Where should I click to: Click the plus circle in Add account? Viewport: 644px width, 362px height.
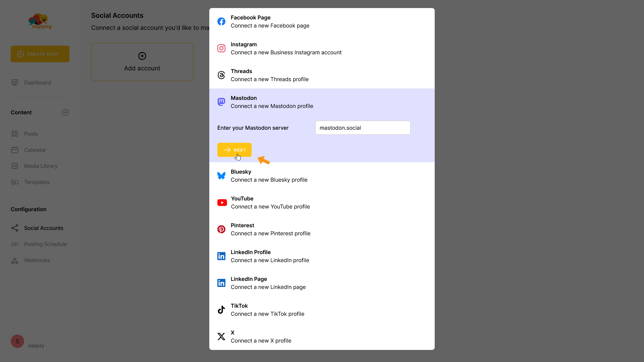pos(142,56)
